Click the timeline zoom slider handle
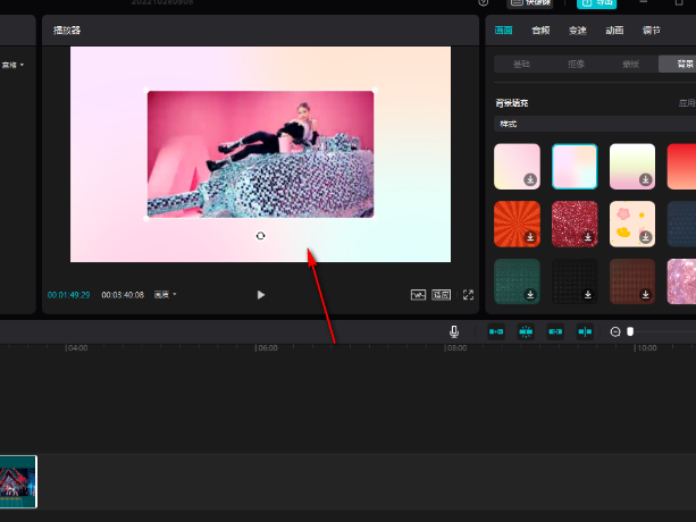The width and height of the screenshot is (696, 522). (x=630, y=332)
